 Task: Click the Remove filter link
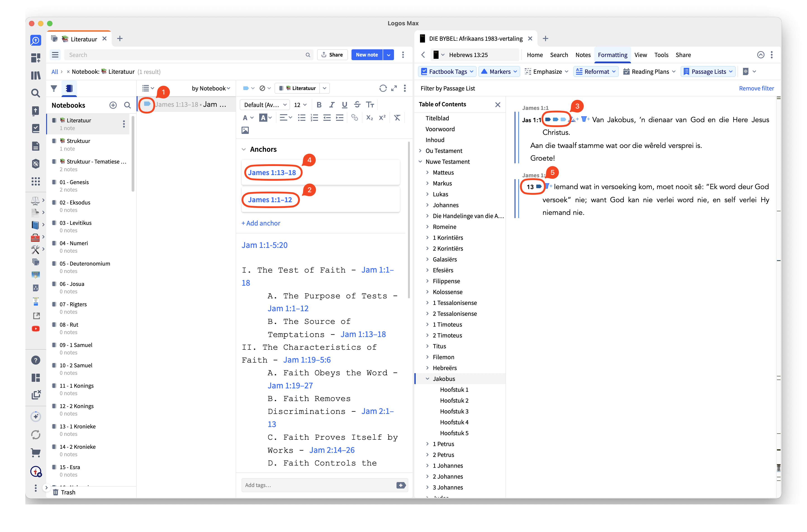pos(756,88)
